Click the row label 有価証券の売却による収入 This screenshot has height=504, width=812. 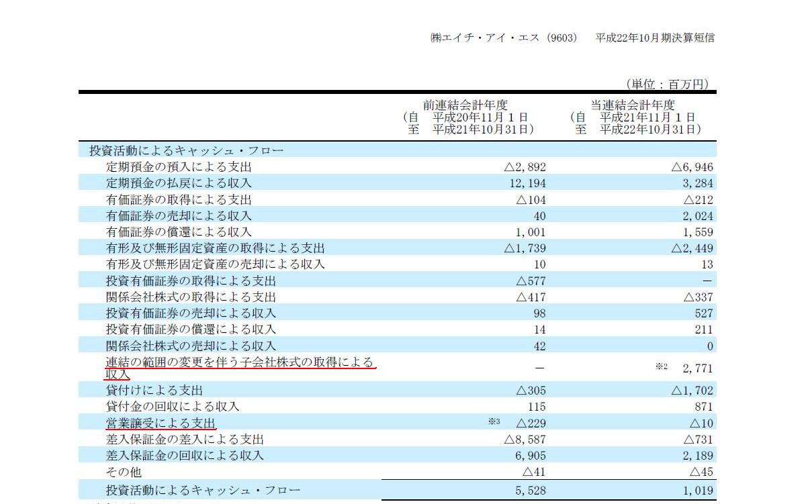(x=179, y=216)
